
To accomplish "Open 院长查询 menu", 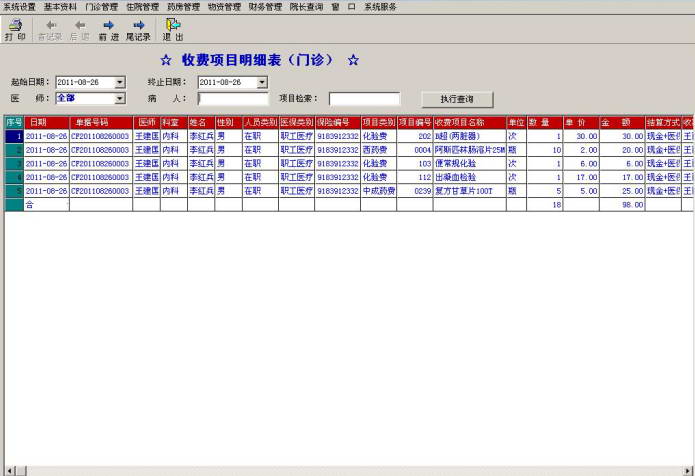I will 306,7.
